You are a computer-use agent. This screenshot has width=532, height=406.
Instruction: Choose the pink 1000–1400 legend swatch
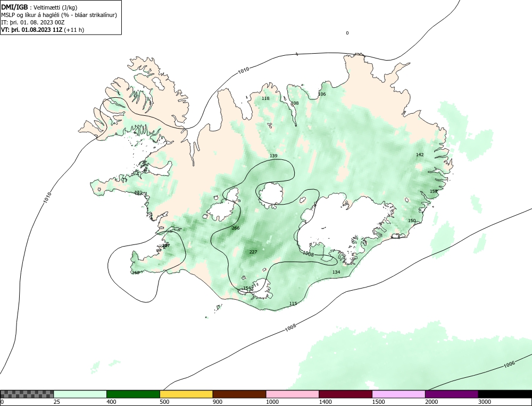(x=293, y=394)
